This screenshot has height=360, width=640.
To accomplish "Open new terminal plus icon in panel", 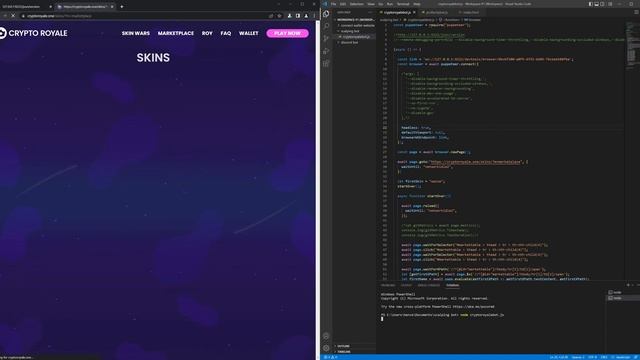I will [x=628, y=285].
